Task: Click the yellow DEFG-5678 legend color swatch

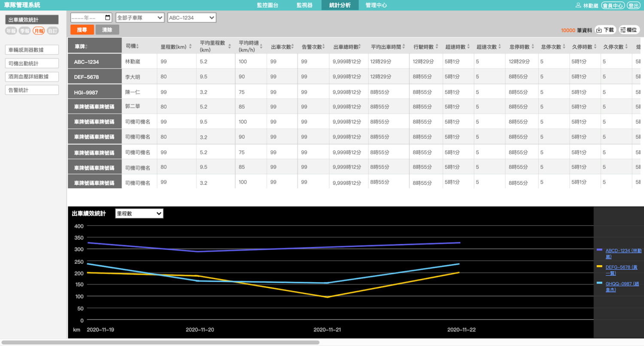Action: (x=600, y=266)
